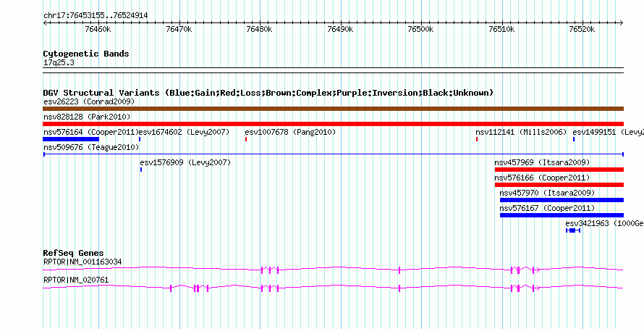Viewport: 644px width, 329px height.
Task: Select the nsv576166 red loss bar
Action: (x=559, y=185)
